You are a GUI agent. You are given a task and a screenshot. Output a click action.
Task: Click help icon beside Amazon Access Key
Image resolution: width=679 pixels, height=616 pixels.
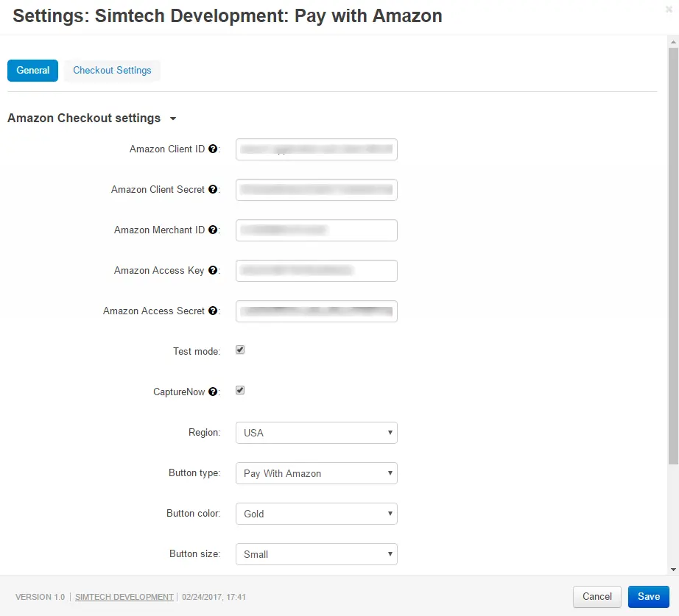(213, 271)
